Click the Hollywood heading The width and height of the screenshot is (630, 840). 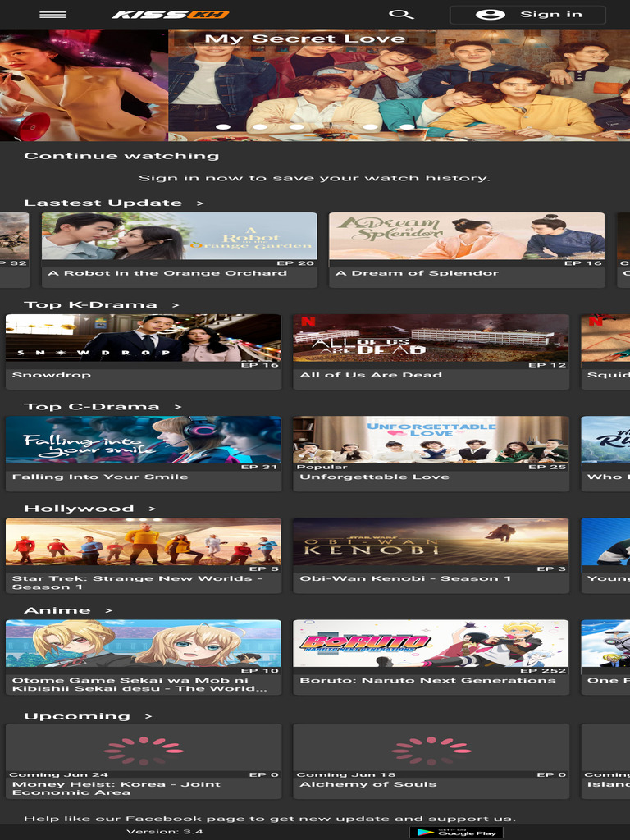79,509
